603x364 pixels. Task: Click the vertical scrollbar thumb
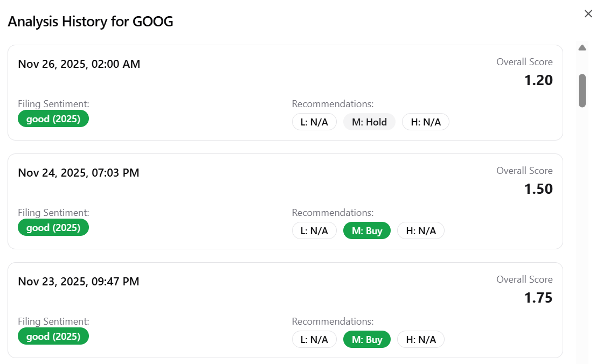tap(582, 90)
